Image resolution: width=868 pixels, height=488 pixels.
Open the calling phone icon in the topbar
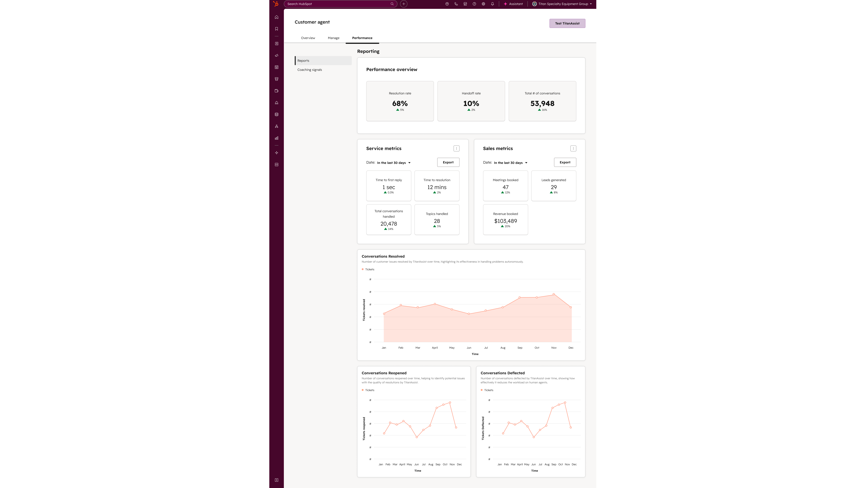456,4
